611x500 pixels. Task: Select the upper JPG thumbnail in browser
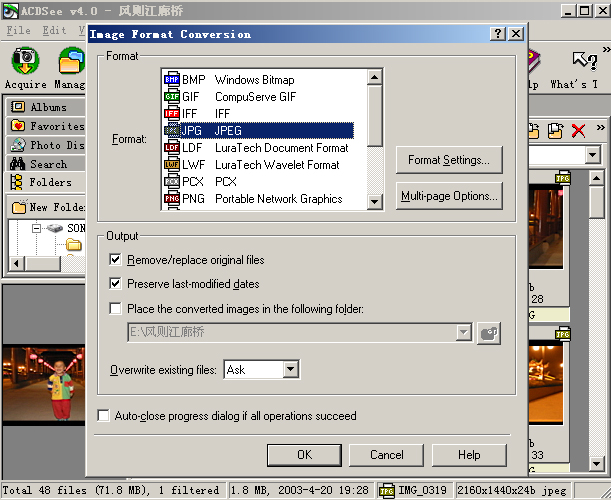coord(546,226)
